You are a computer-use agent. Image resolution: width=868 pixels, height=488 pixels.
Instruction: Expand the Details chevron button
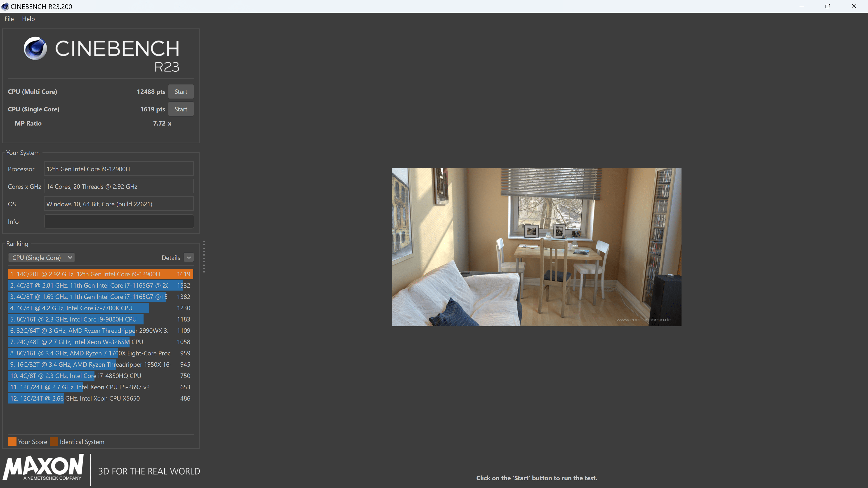pos(189,258)
